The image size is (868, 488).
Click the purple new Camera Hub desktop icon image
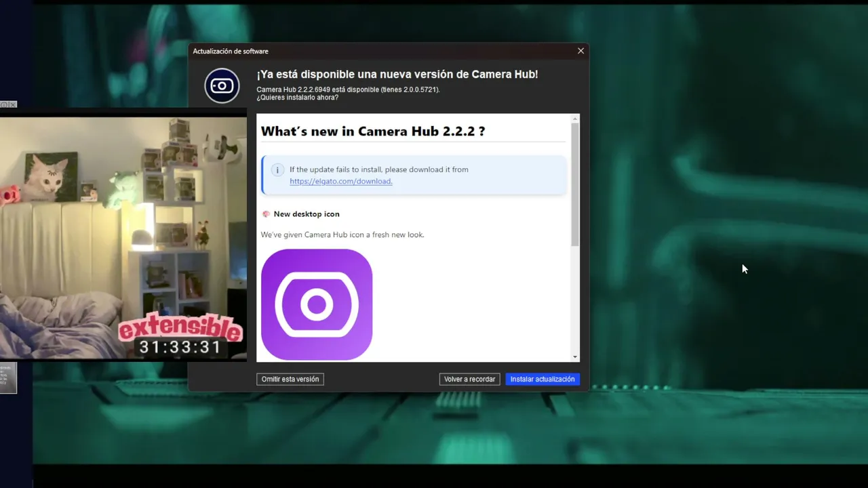point(317,304)
